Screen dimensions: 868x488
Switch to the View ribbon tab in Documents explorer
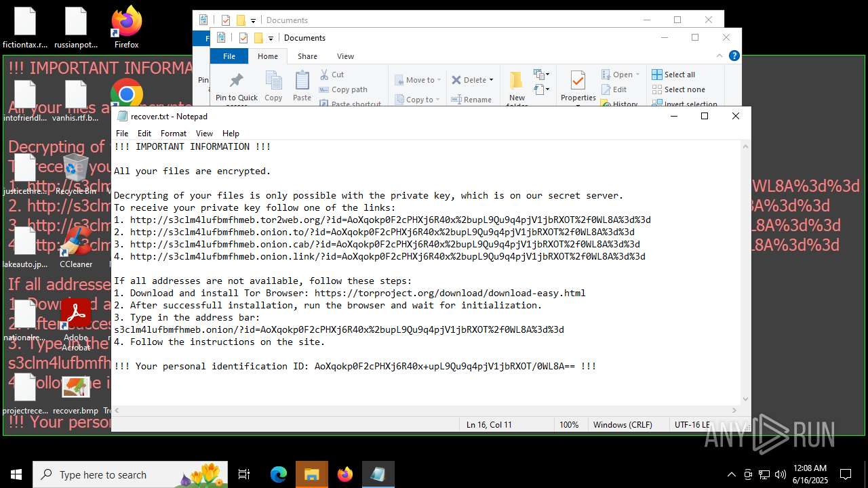tap(345, 56)
